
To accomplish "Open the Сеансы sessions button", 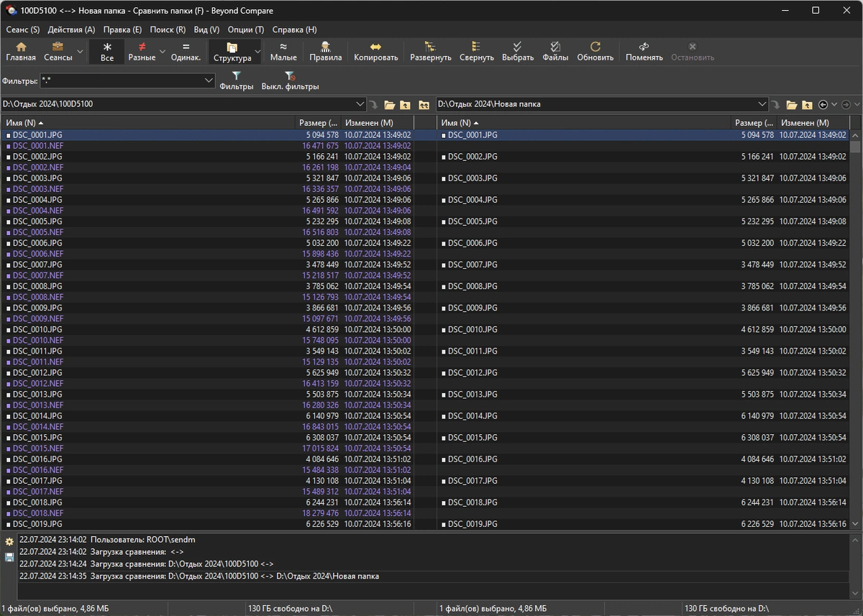I will click(x=58, y=52).
